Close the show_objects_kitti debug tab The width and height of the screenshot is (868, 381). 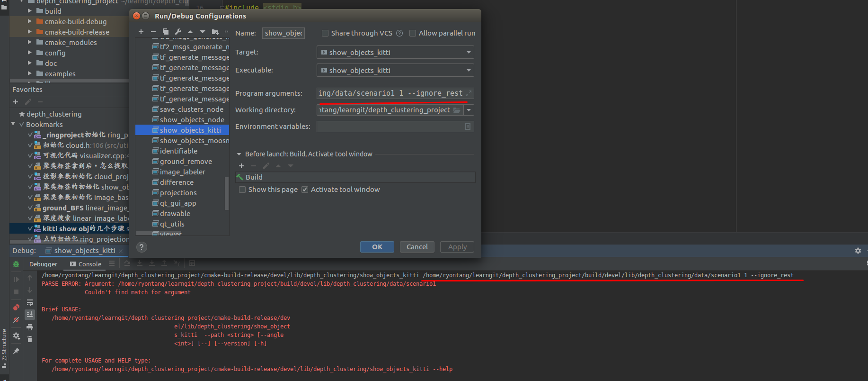[x=121, y=251]
